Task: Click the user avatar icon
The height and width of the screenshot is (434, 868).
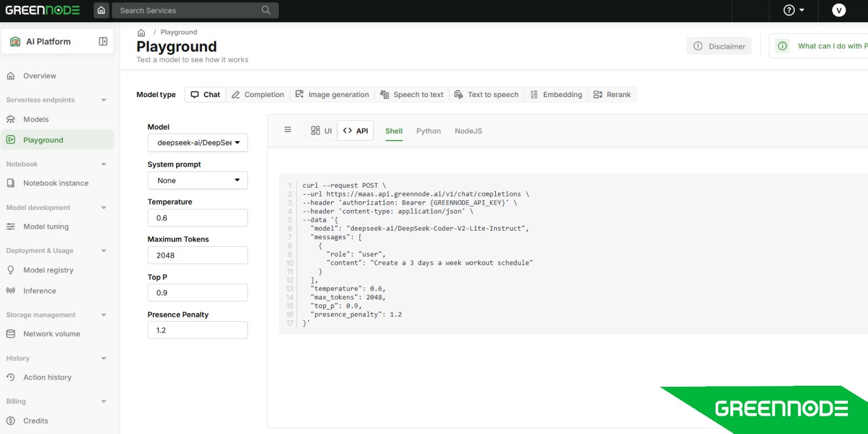Action: coord(839,10)
